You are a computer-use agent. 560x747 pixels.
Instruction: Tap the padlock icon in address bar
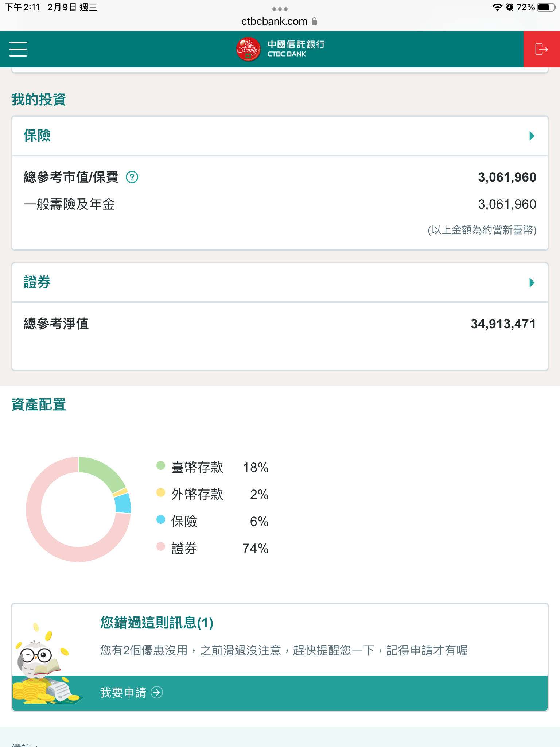(314, 21)
